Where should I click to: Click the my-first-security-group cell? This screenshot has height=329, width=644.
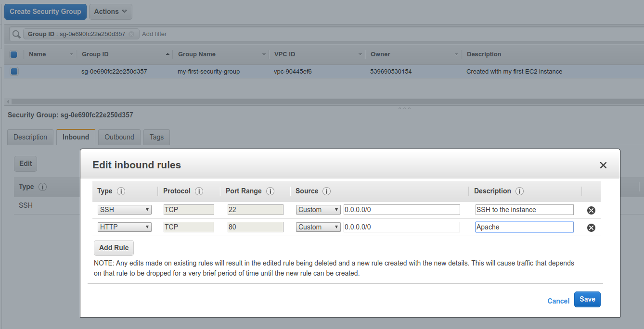(208, 72)
